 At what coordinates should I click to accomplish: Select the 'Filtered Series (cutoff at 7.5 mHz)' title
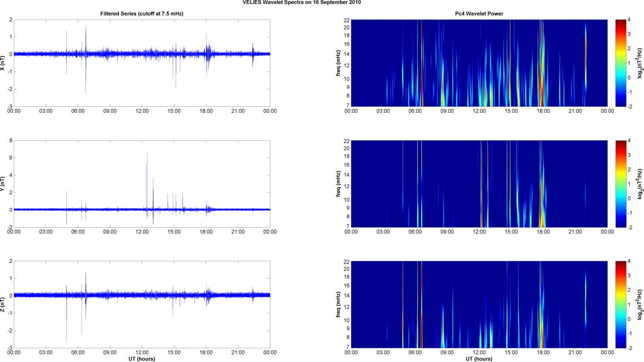pyautogui.click(x=142, y=14)
